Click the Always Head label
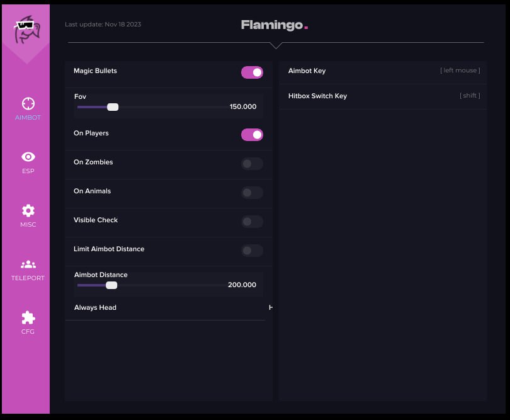Screen dimensions: 510x420 click(x=95, y=307)
